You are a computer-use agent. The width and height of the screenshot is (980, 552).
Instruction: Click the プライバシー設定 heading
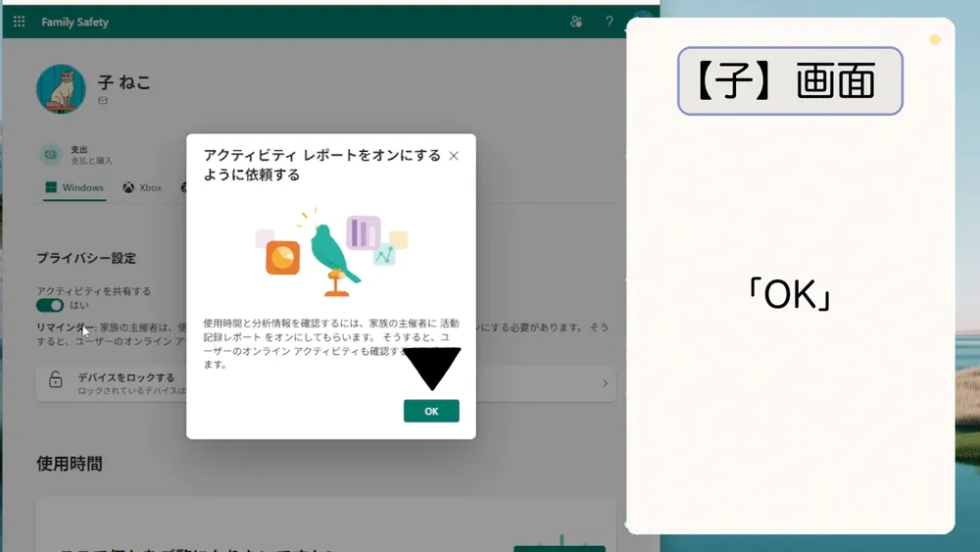click(x=86, y=258)
